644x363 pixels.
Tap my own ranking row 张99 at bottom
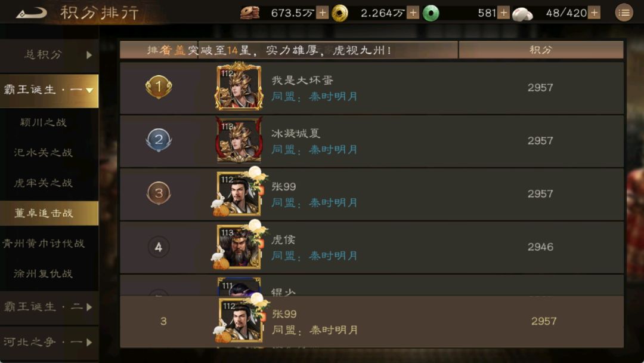tap(371, 321)
